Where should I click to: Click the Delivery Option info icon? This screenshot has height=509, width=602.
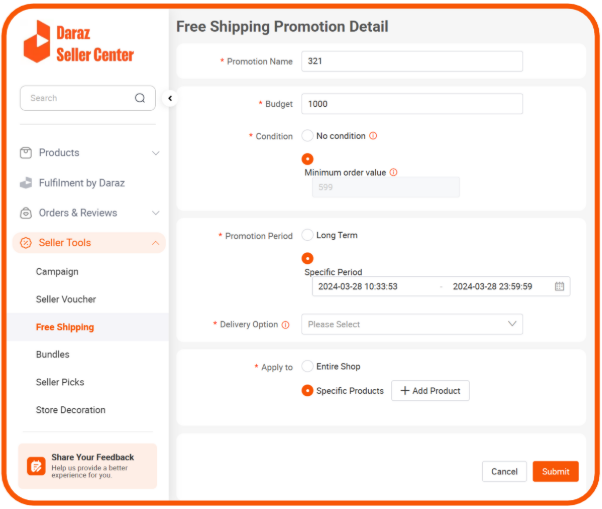click(286, 324)
